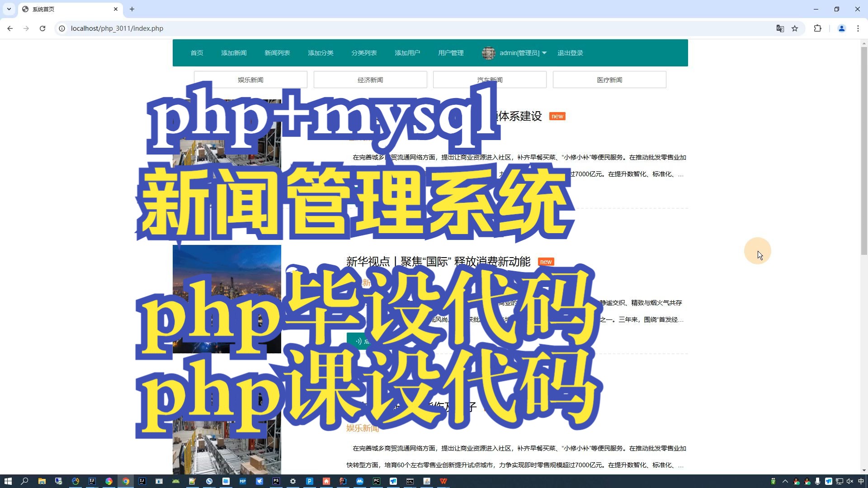The image size is (868, 488).
Task: Open PhpStorm (PS) from taskbar
Action: coord(276,481)
